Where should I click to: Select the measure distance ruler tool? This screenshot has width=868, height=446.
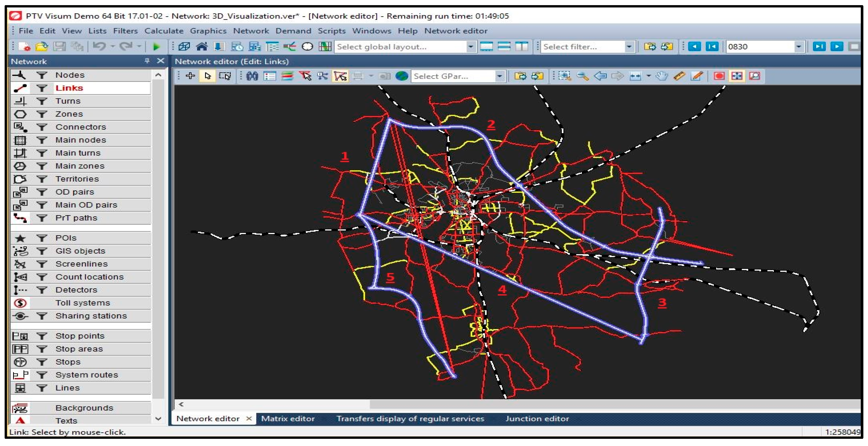tap(679, 76)
